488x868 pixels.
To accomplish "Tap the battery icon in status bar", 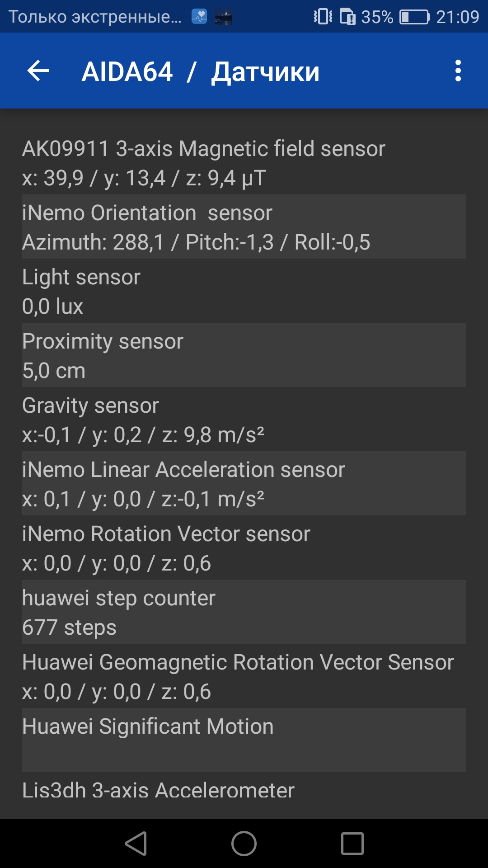I will (414, 17).
